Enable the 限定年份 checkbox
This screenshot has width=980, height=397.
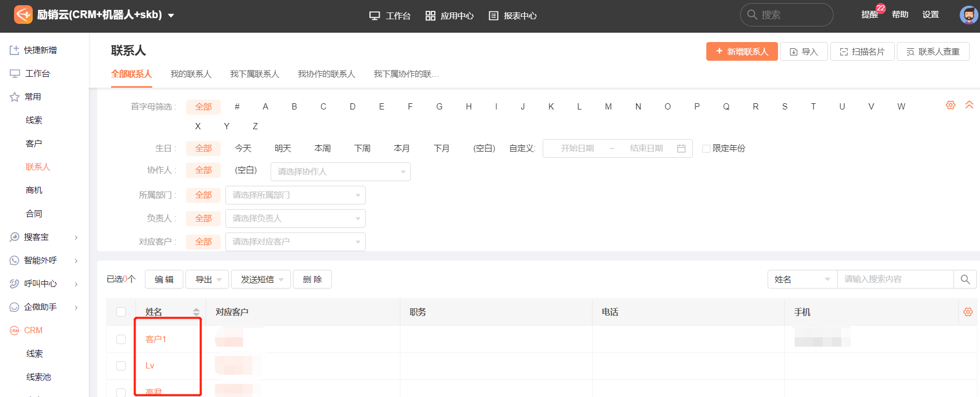pyautogui.click(x=706, y=148)
